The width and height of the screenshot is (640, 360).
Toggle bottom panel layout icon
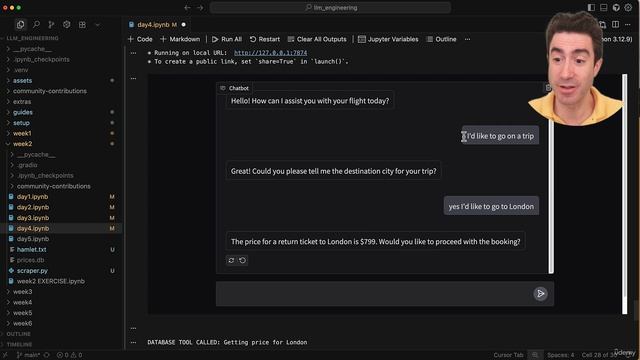pyautogui.click(x=604, y=7)
